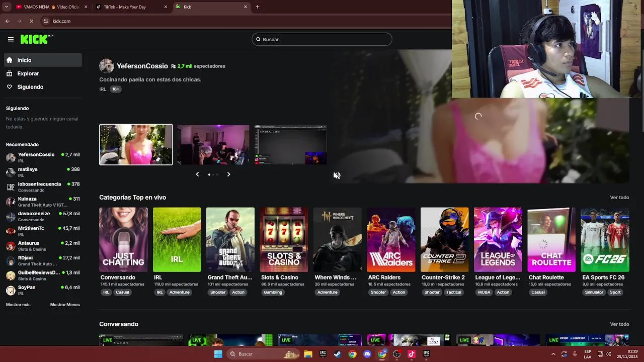Click the browser back arrow
This screenshot has height=362, width=644.
(x=8, y=21)
